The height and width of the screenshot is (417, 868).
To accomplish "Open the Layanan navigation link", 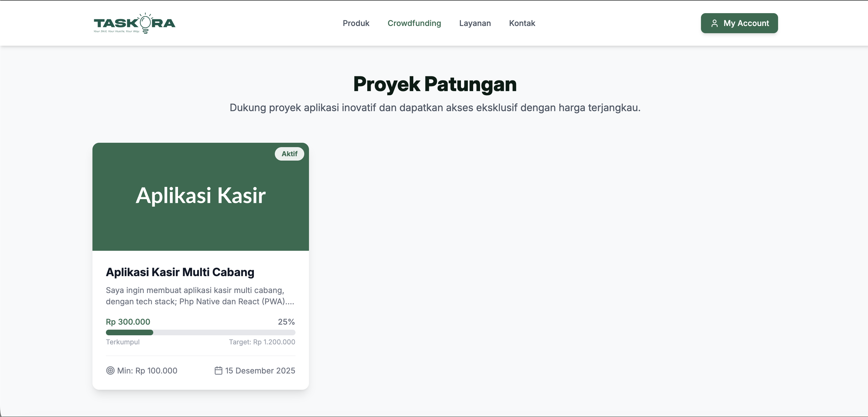I will [475, 23].
